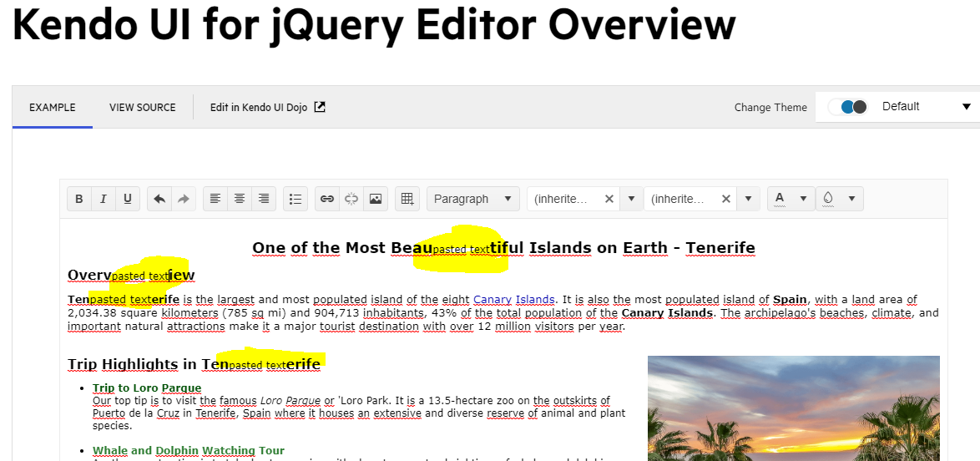
Task: Click the Change Theme label
Action: (770, 107)
